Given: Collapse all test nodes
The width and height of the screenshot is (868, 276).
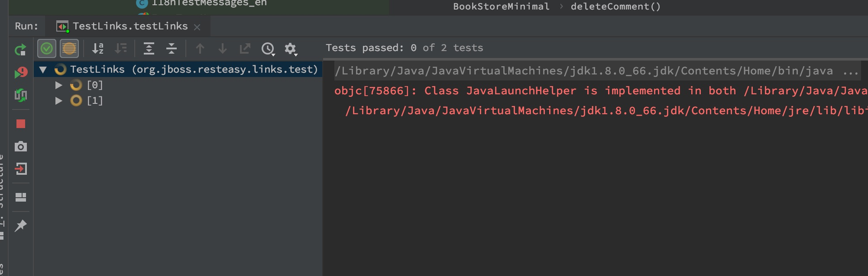Looking at the screenshot, I should coord(172,48).
